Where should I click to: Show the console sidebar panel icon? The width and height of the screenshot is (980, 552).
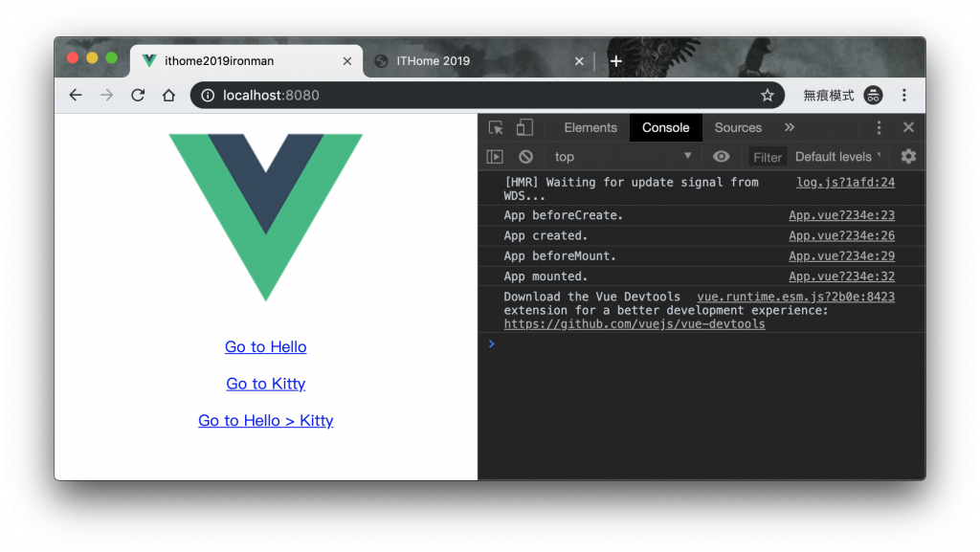[x=495, y=157]
